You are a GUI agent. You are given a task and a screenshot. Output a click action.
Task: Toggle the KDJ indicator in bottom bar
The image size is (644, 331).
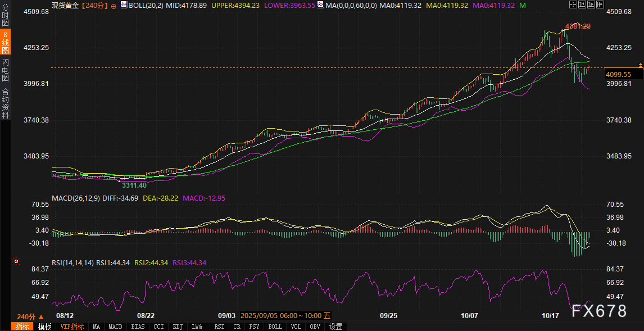[178, 327]
